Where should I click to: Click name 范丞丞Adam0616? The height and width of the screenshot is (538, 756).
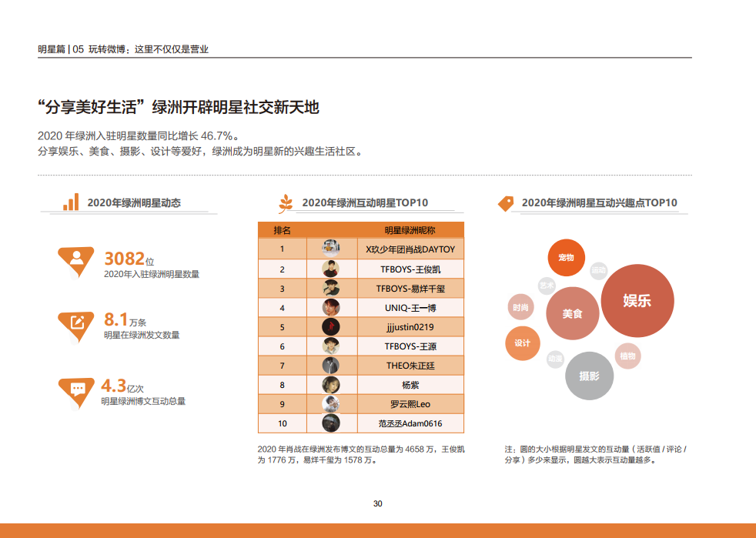click(x=410, y=424)
